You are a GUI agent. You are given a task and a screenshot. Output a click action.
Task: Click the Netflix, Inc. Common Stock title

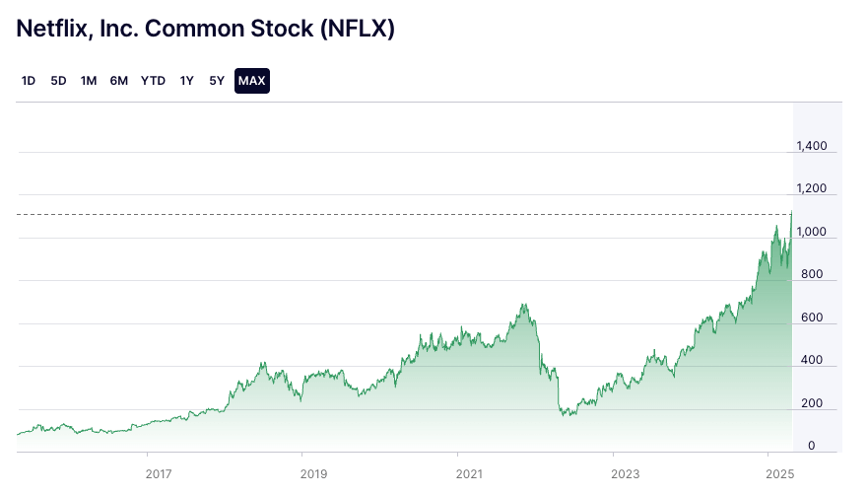205,29
